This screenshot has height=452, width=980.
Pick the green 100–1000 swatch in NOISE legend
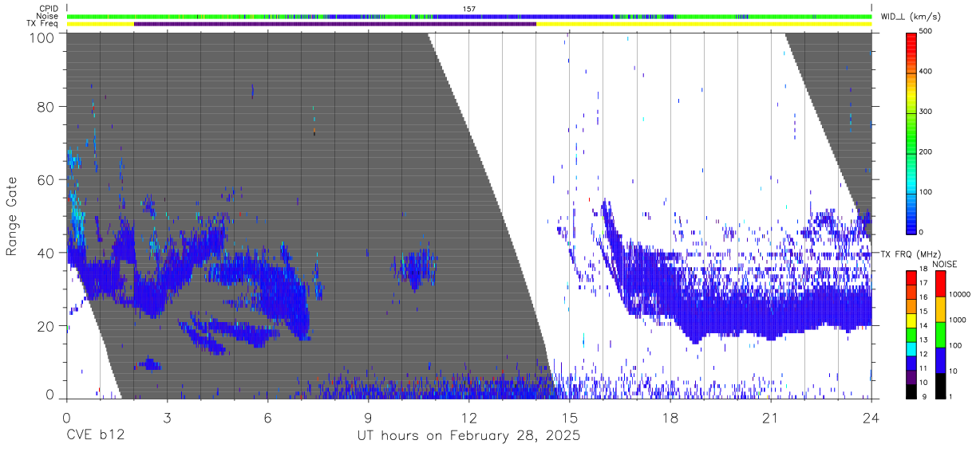coord(939,334)
